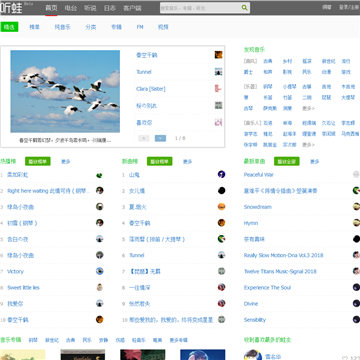Viewport: 360px width, 360px height.
Task: Open the orange avatar beside 夏·烟火
Action: coord(221,207)
